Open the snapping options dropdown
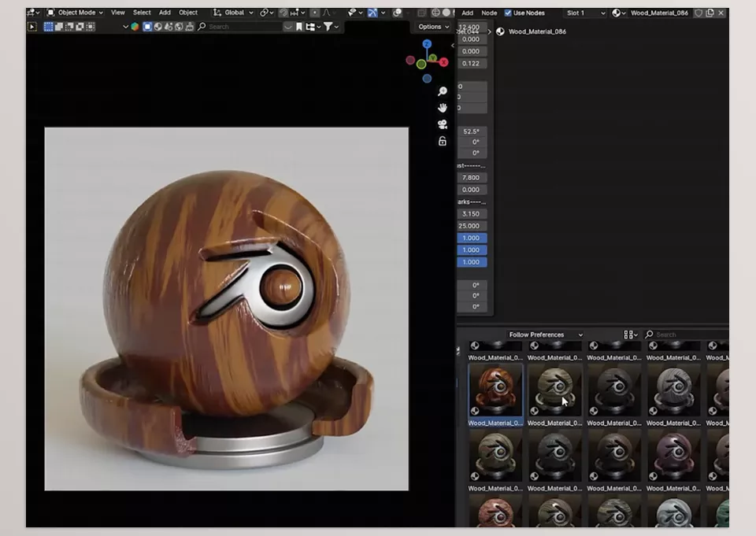The width and height of the screenshot is (756, 536). (x=297, y=13)
